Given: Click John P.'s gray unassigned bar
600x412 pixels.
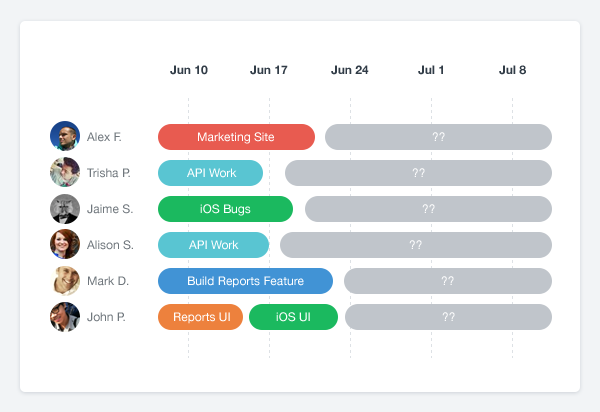Looking at the screenshot, I should tap(448, 317).
